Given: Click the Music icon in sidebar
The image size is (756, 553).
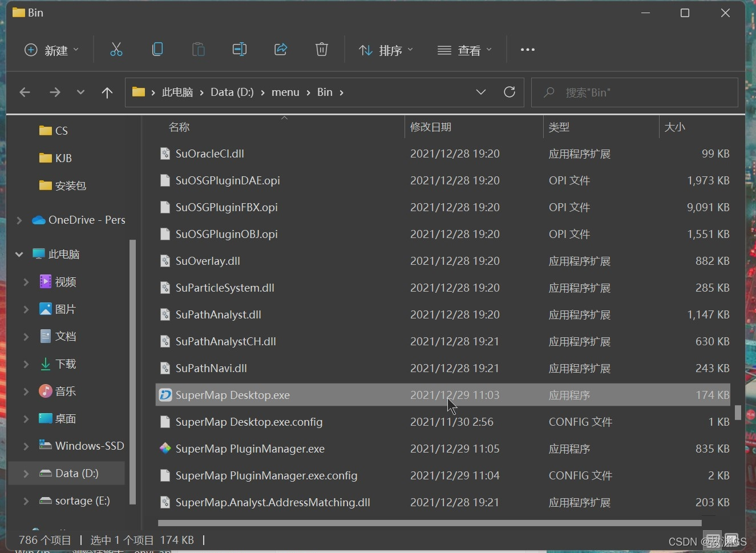Looking at the screenshot, I should pyautogui.click(x=46, y=391).
